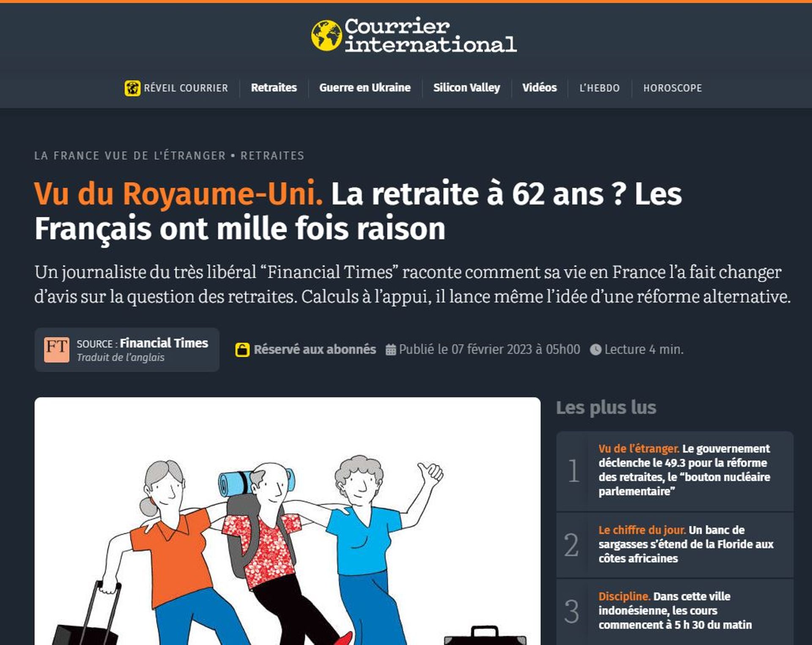This screenshot has width=812, height=645.
Task: Open the sargasses Le chiffre du jour article
Action: [x=686, y=544]
